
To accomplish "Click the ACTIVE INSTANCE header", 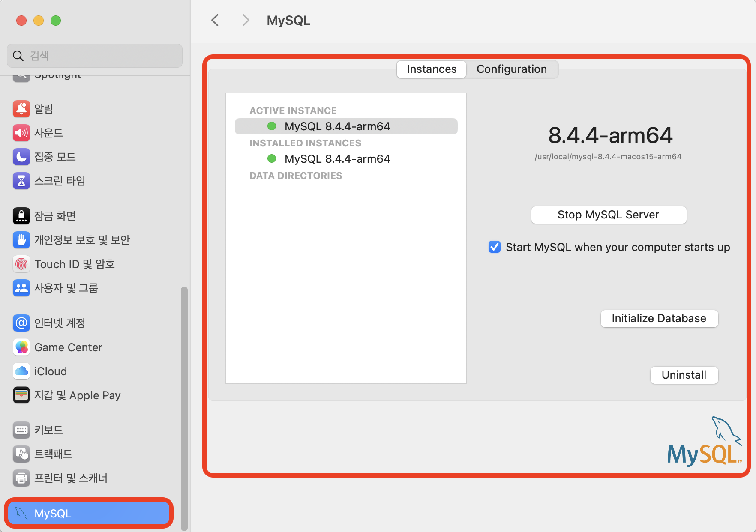I will coord(293,111).
